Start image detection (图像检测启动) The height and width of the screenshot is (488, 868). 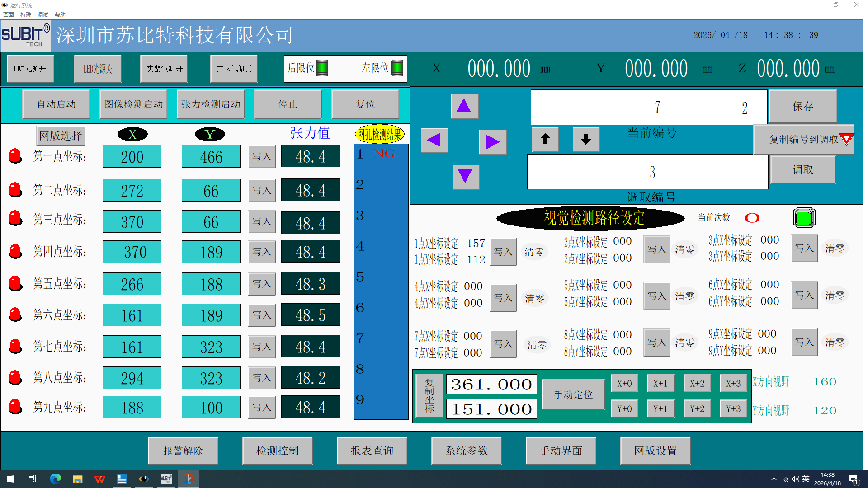coord(133,104)
